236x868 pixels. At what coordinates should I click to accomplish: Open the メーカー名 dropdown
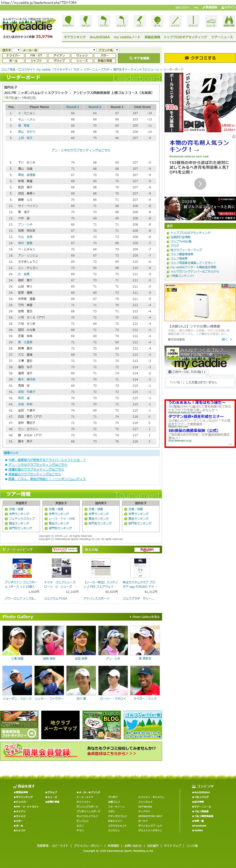click(68, 50)
